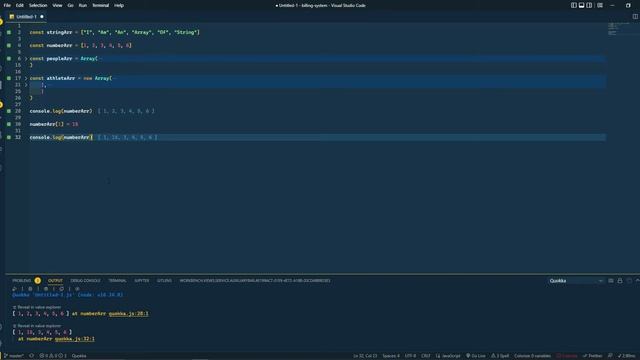Switch to the Terminal panel tab
The width and height of the screenshot is (640, 360).
(x=117, y=281)
